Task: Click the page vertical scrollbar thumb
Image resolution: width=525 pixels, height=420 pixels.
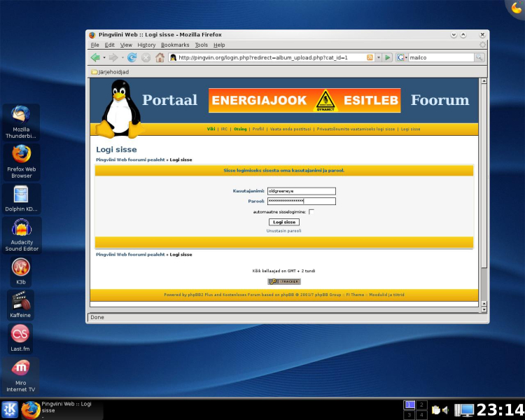Action: pos(484,176)
